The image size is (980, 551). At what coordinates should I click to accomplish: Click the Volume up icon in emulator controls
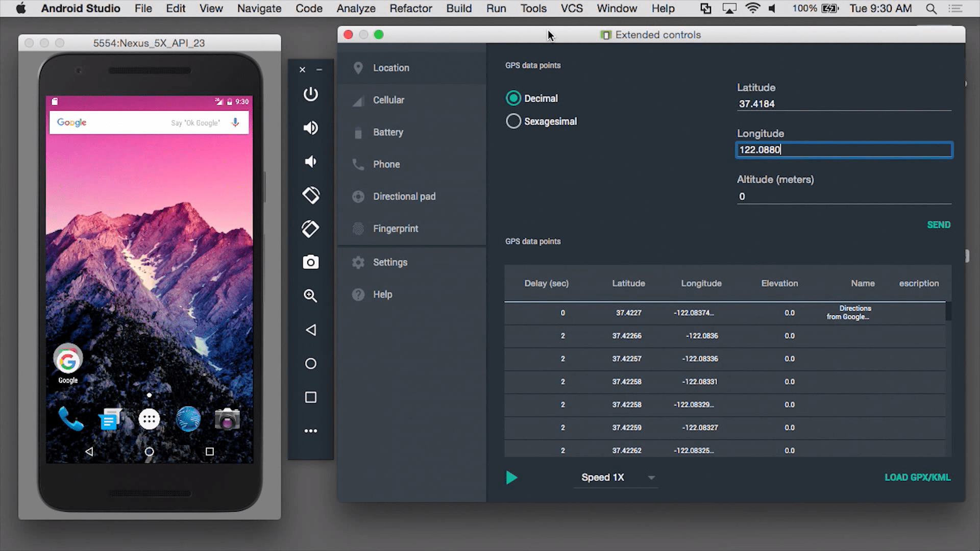310,128
